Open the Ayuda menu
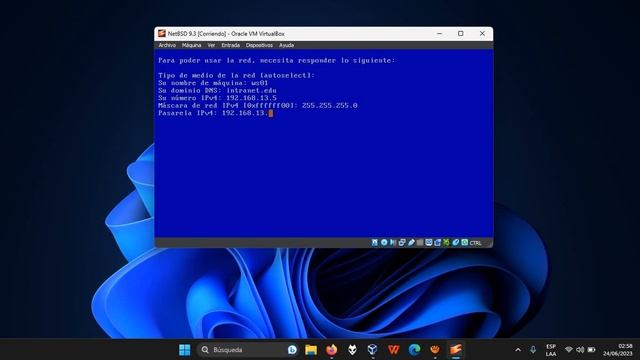 [287, 45]
